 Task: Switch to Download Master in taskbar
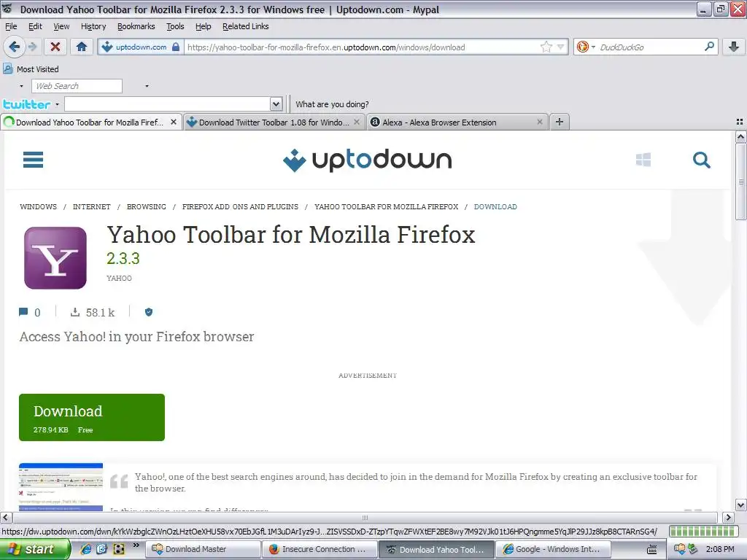click(x=203, y=549)
